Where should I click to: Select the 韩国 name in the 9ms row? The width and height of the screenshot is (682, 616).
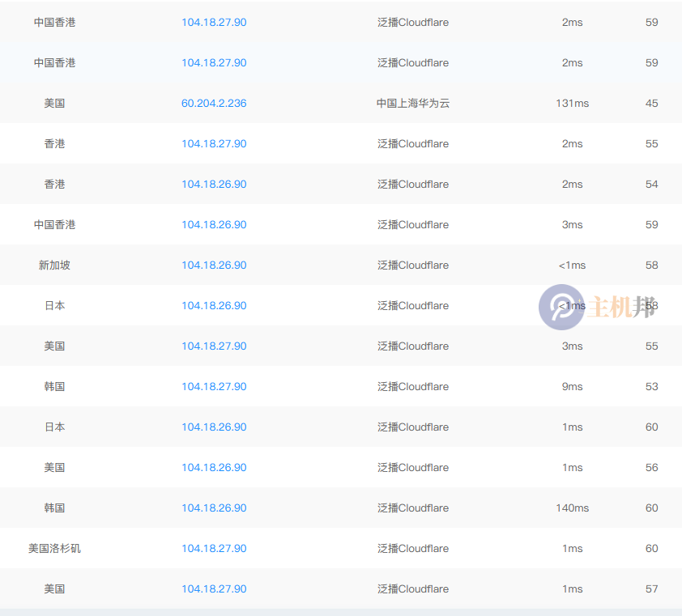pos(54,386)
